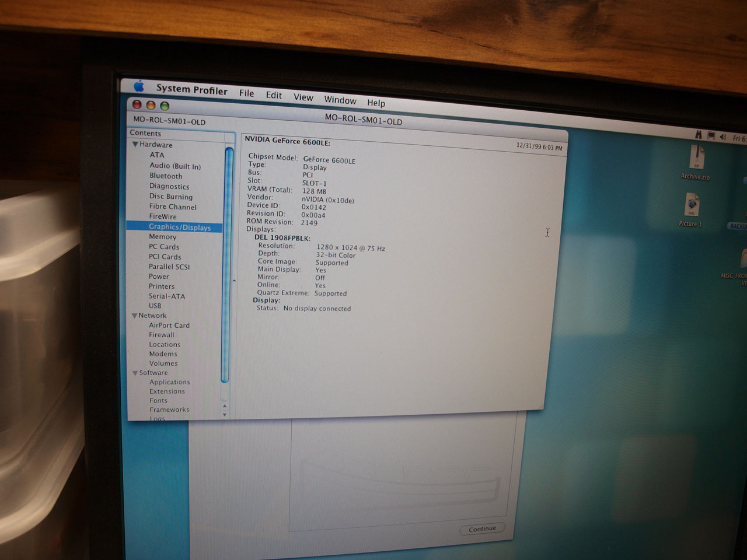This screenshot has height=560, width=747.
Task: Select Locations
Action: [x=165, y=345]
